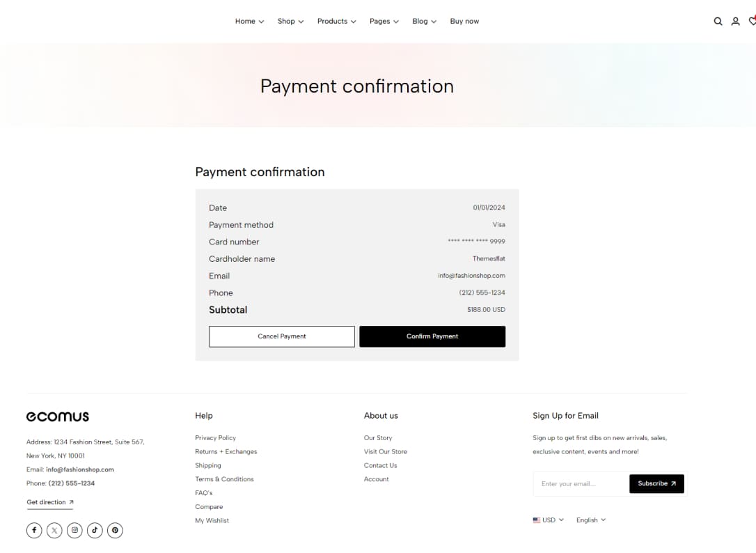Expand the Shop menu dropdown

click(290, 21)
